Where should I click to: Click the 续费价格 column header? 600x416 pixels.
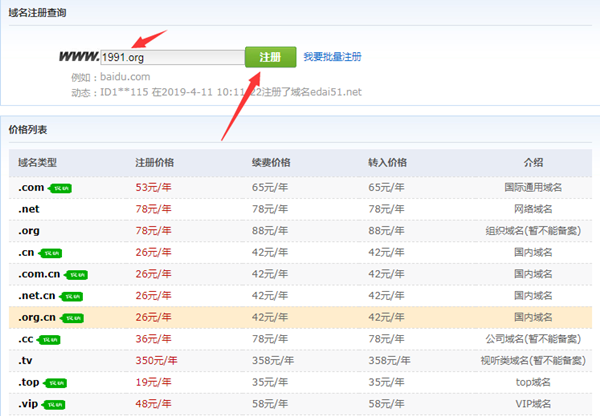pos(271,162)
